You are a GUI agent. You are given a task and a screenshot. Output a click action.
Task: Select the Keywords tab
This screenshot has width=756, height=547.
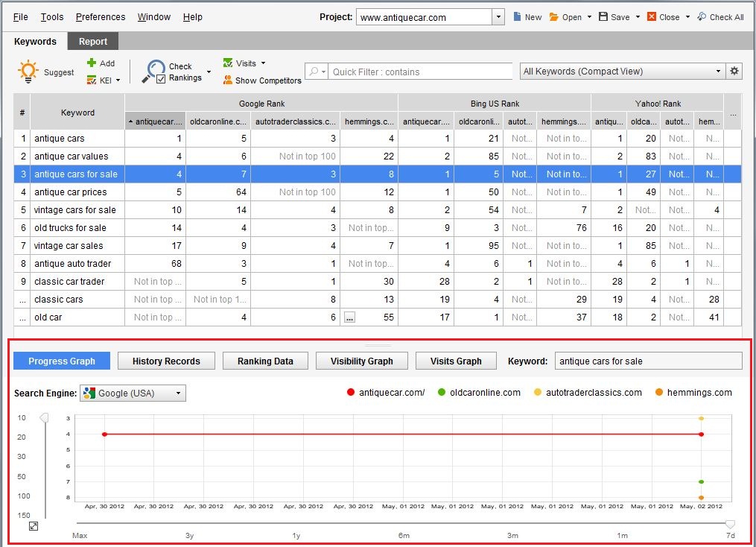tap(35, 42)
